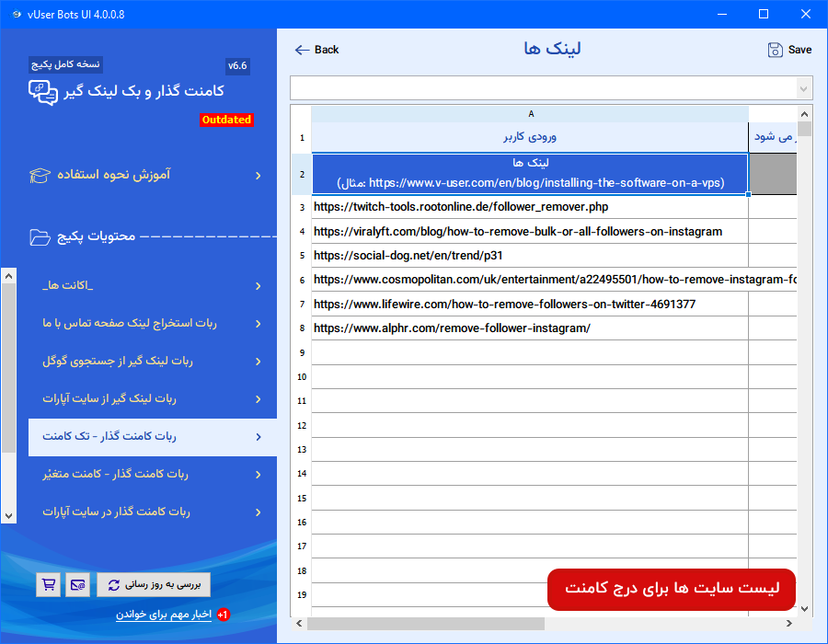Screen dimensions: 828x644
Task: Click the spreadsheet vertical scroll down arrow
Action: (x=804, y=609)
